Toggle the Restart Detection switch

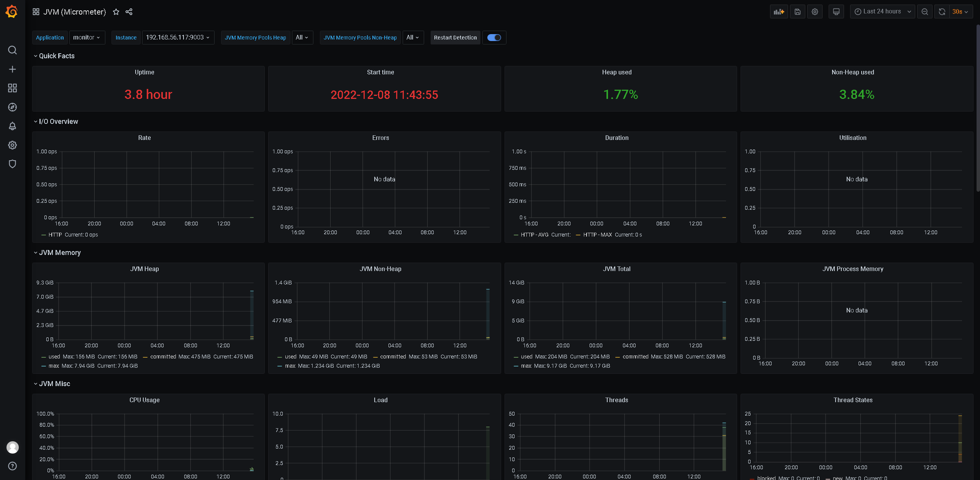[x=494, y=38]
